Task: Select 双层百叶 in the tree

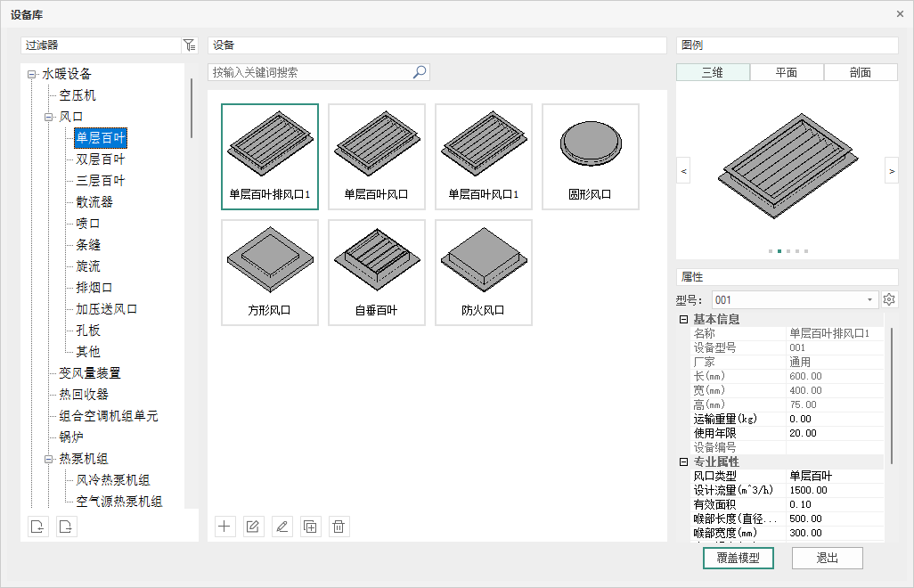Action: (x=100, y=159)
